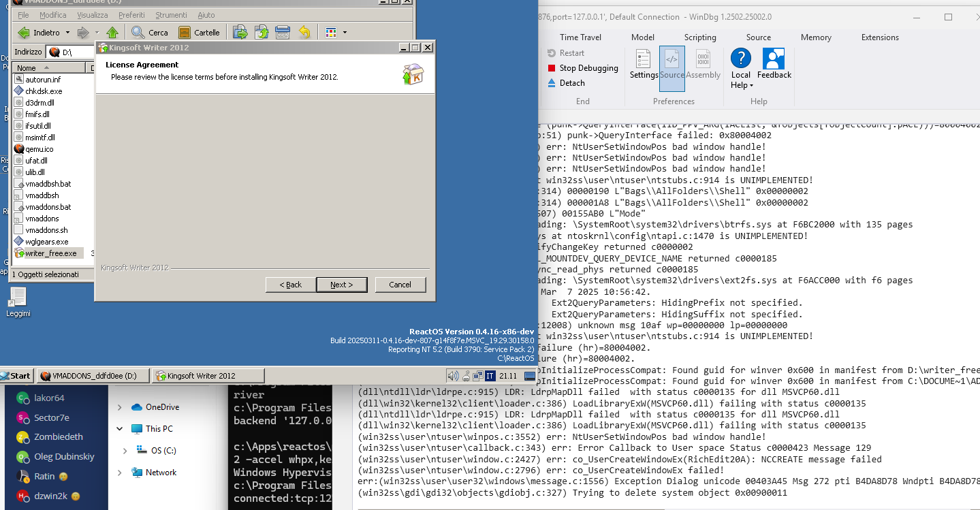Select writer_free.exe installer file

pos(46,253)
